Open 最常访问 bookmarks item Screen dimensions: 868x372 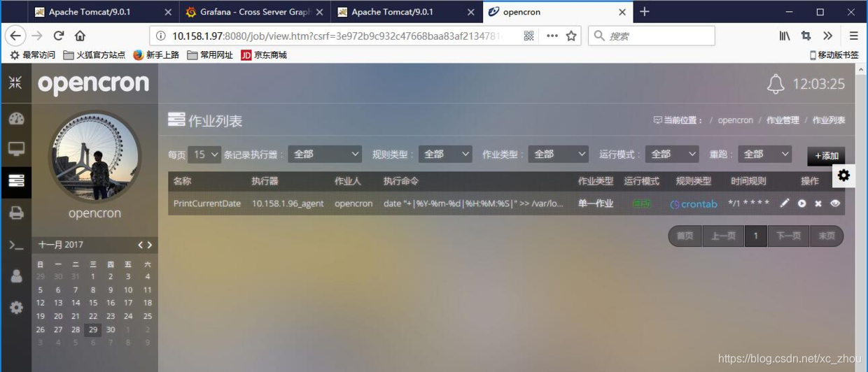coord(32,55)
